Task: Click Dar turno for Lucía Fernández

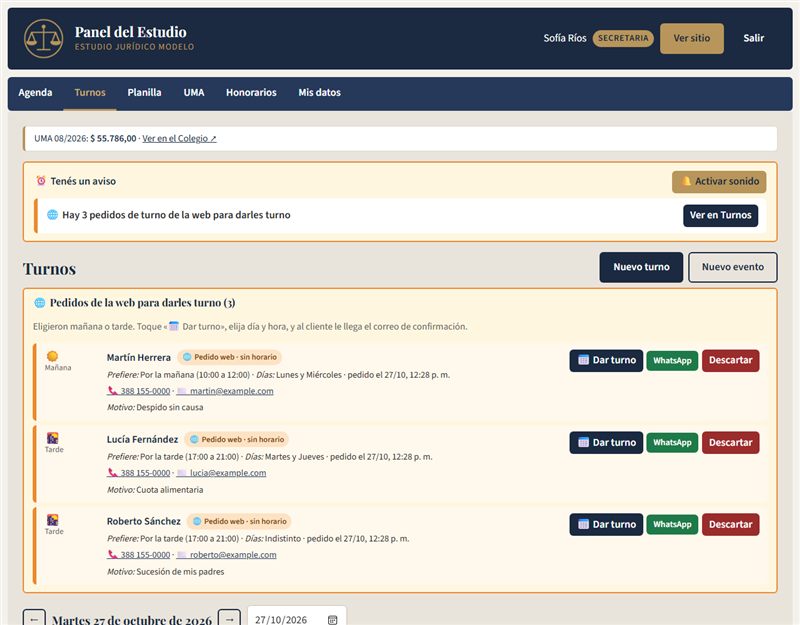Action: [x=606, y=443]
